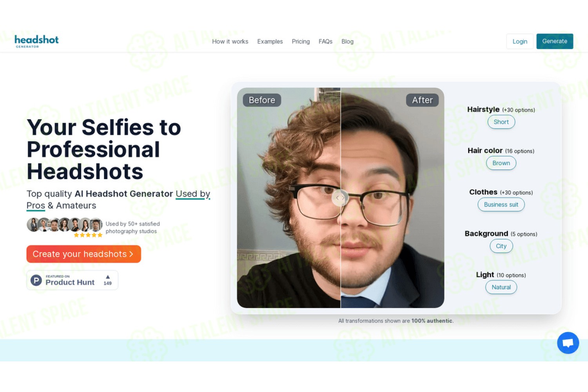
Task: Click the Product Hunt P icon
Action: (x=36, y=280)
